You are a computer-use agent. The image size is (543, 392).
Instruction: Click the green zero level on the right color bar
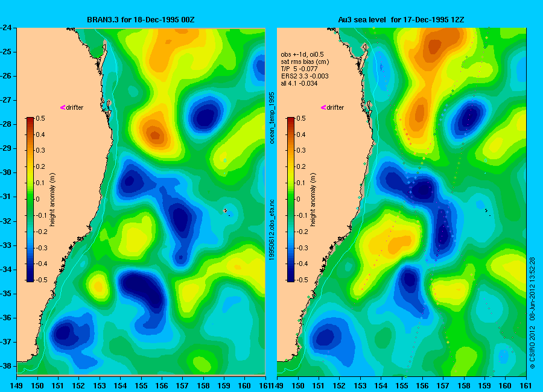291,199
